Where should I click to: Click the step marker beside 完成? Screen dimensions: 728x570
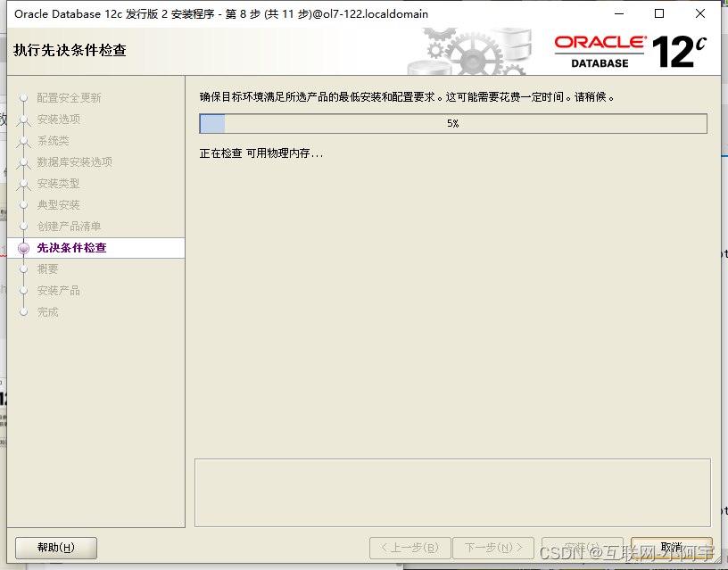[24, 312]
